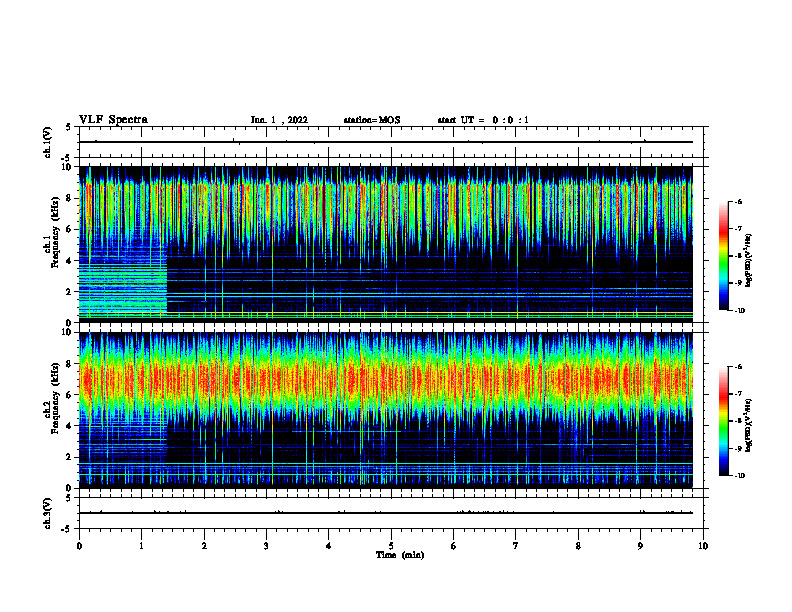The width and height of the screenshot is (792, 612).
Task: Click the ch.1 "Frequency (kHz)" axis label
Action: [x=55, y=232]
